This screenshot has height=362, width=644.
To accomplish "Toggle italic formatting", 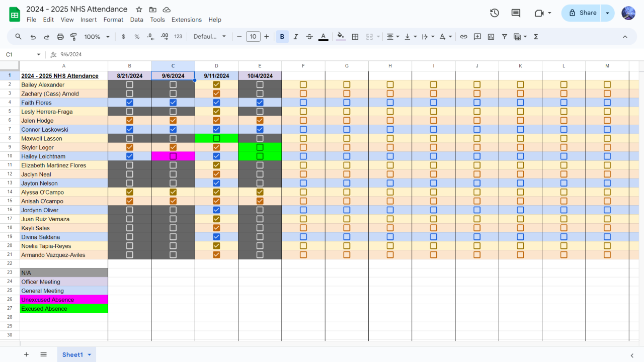I will click(296, 37).
